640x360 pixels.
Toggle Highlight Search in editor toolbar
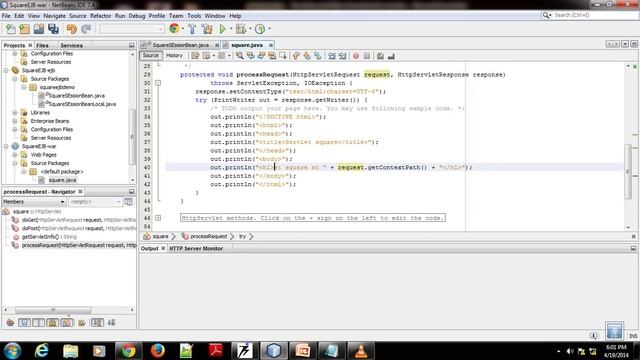coord(272,56)
